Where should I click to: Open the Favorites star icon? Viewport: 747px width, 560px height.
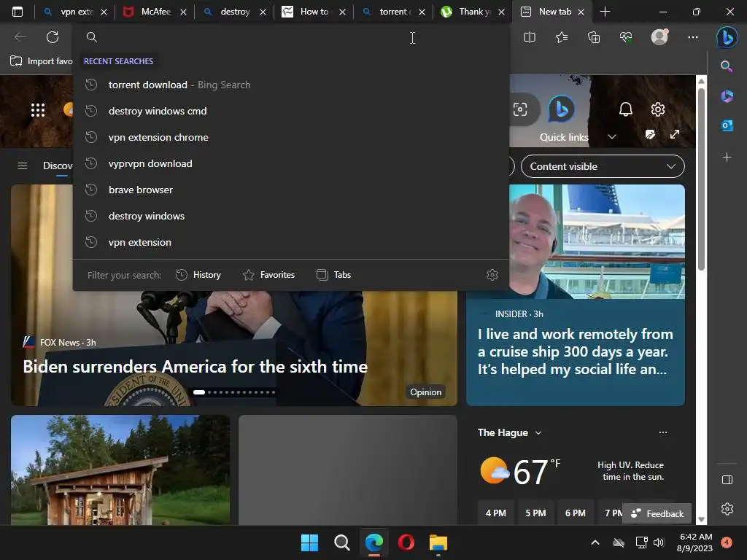[562, 37]
